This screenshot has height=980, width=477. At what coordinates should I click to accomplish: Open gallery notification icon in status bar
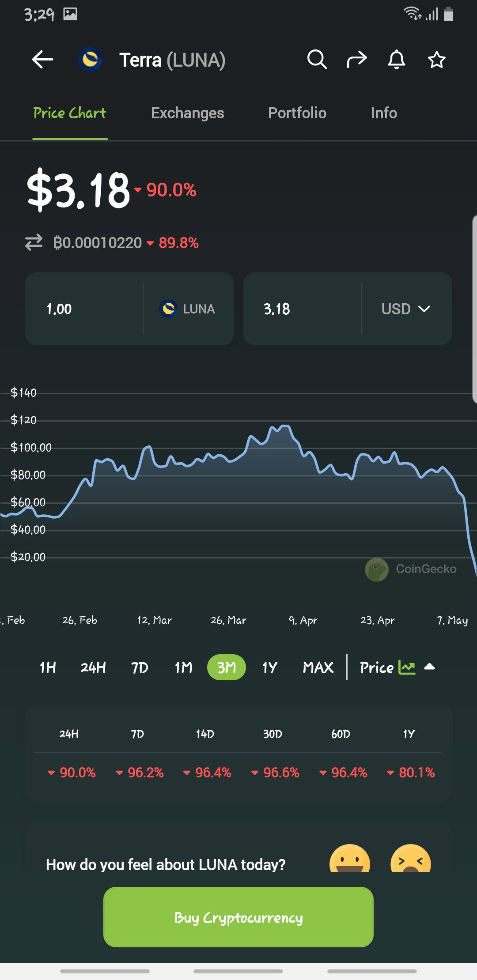coord(70,14)
